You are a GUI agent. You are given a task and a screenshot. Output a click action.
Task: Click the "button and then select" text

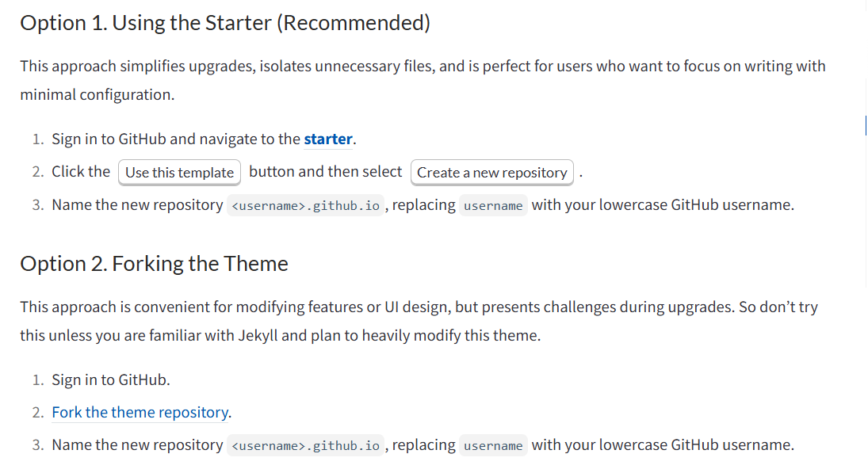(326, 172)
